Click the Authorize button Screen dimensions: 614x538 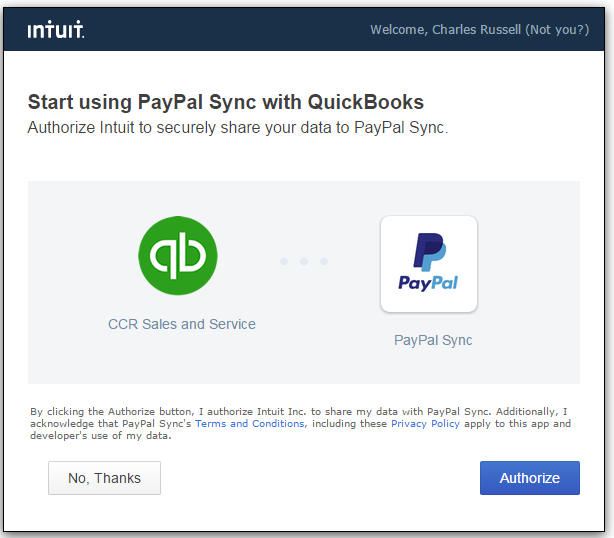530,478
